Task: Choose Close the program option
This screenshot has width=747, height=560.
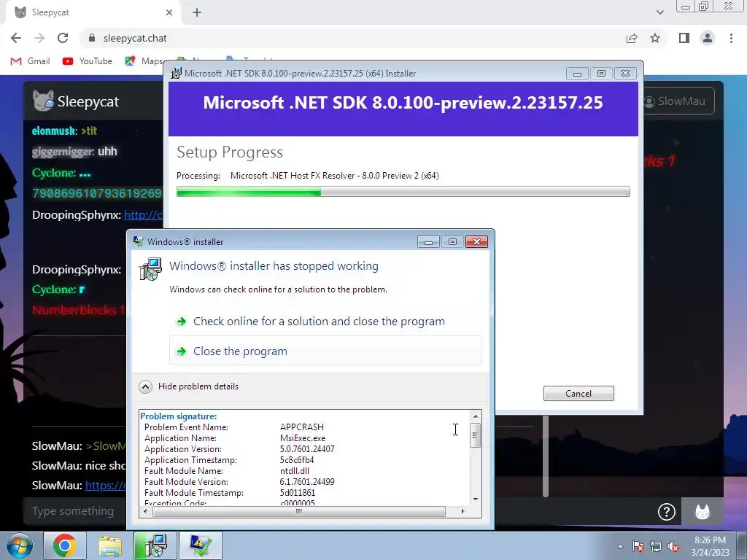Action: click(325, 351)
